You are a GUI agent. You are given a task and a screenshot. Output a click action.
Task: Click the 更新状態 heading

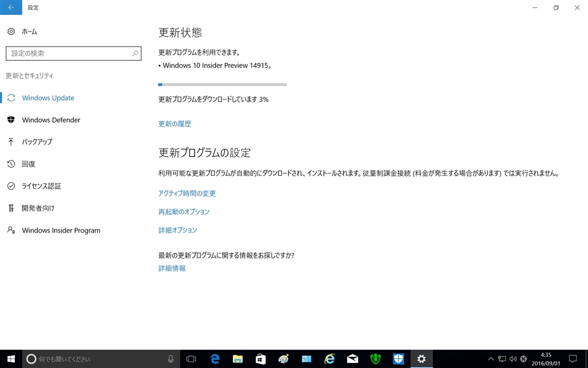click(x=180, y=32)
